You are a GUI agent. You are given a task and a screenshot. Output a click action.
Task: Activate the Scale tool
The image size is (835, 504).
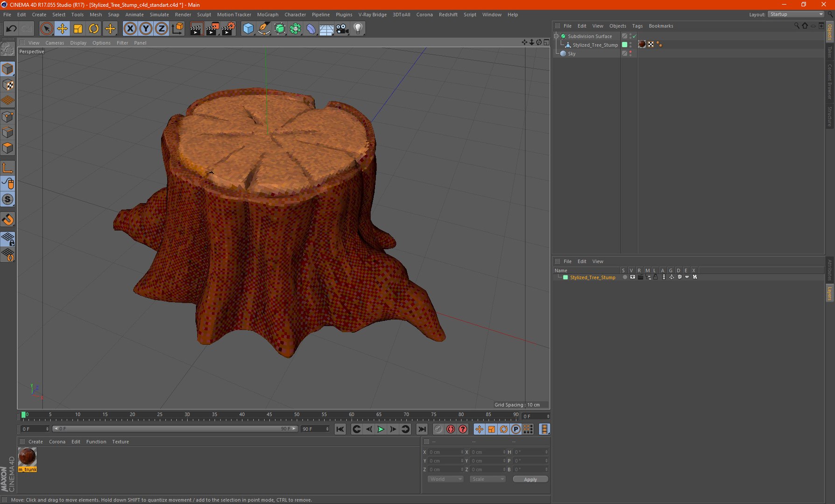pos(78,28)
